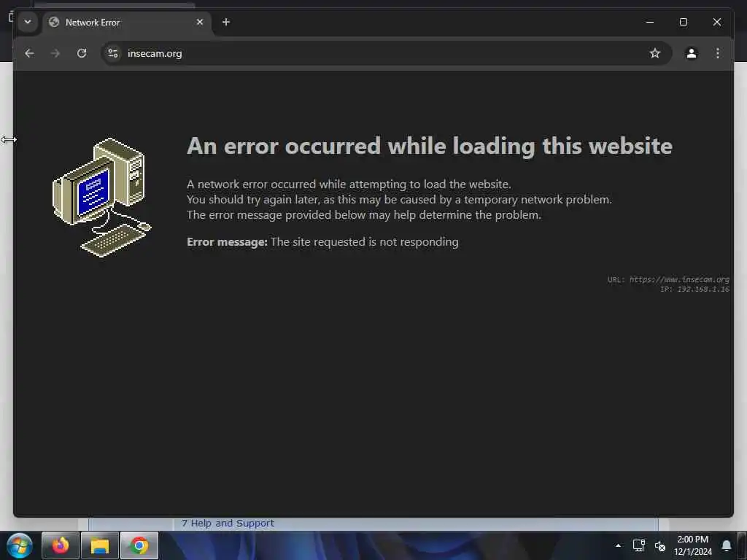Click the 'An error occurred' heading

[429, 146]
